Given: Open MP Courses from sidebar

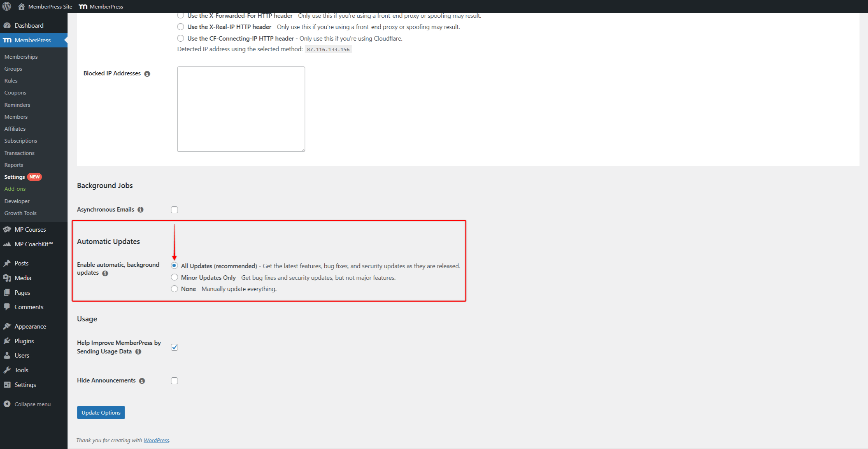Looking at the screenshot, I should click(x=30, y=229).
